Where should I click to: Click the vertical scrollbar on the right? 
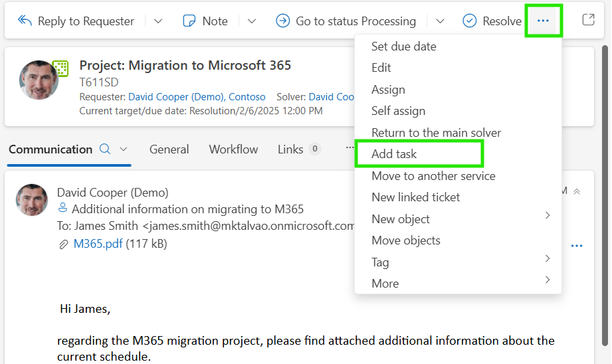pyautogui.click(x=605, y=195)
